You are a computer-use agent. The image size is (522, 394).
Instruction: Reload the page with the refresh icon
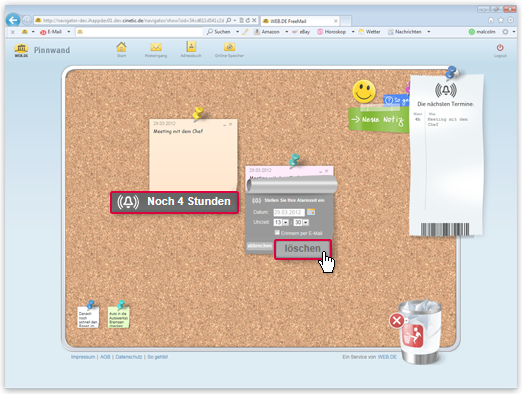[x=248, y=21]
